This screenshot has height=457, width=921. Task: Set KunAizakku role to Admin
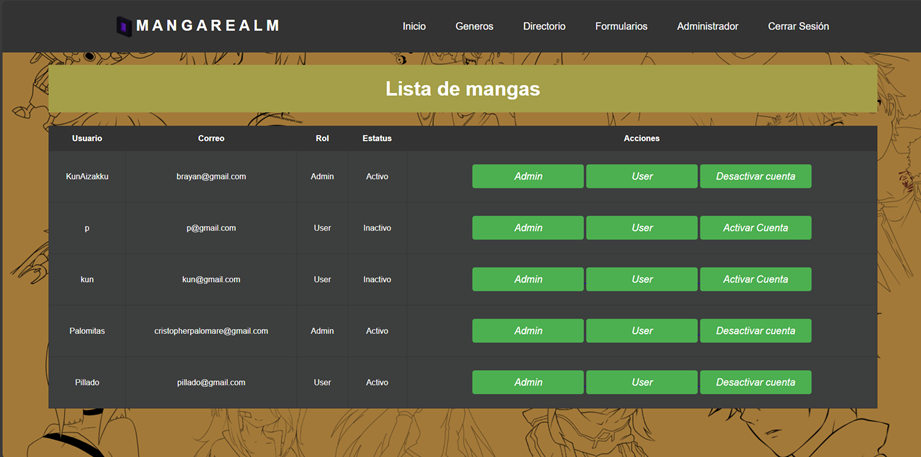click(x=528, y=176)
